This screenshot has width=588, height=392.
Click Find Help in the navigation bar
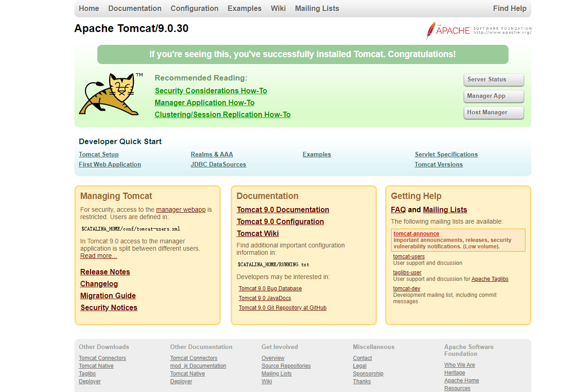pos(509,9)
